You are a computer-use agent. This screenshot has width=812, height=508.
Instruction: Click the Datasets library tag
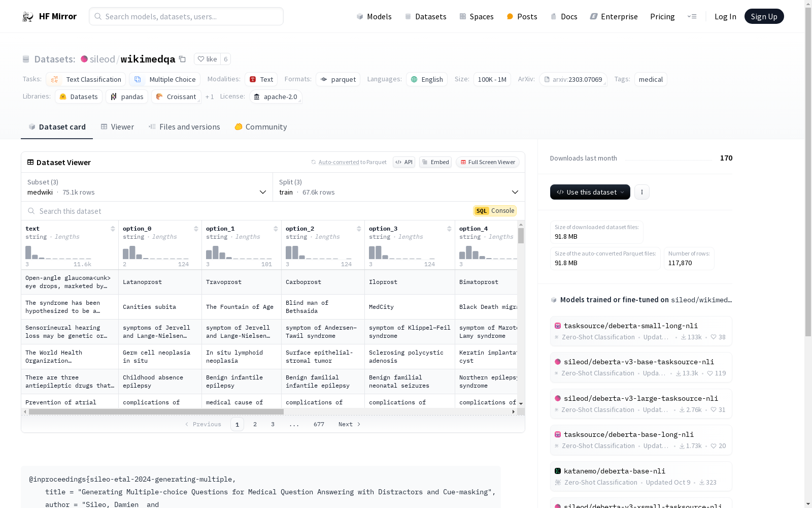click(79, 97)
